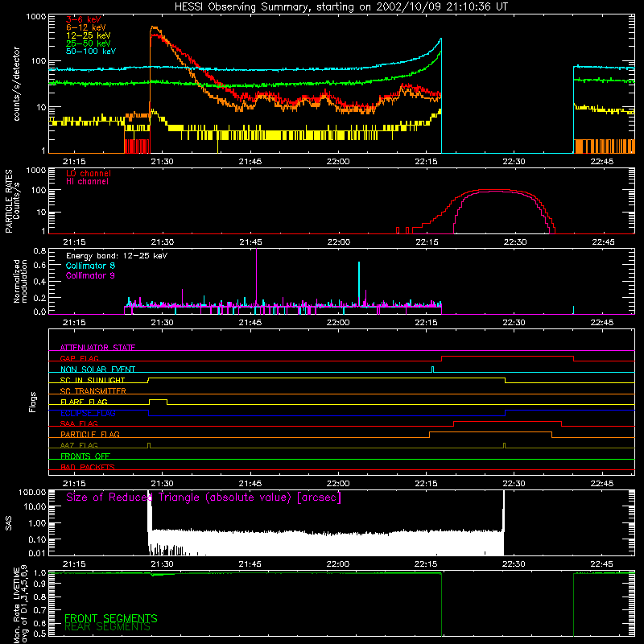Click 22:30 tick under the modulation plot
The height and width of the screenshot is (644, 644).
click(x=514, y=323)
